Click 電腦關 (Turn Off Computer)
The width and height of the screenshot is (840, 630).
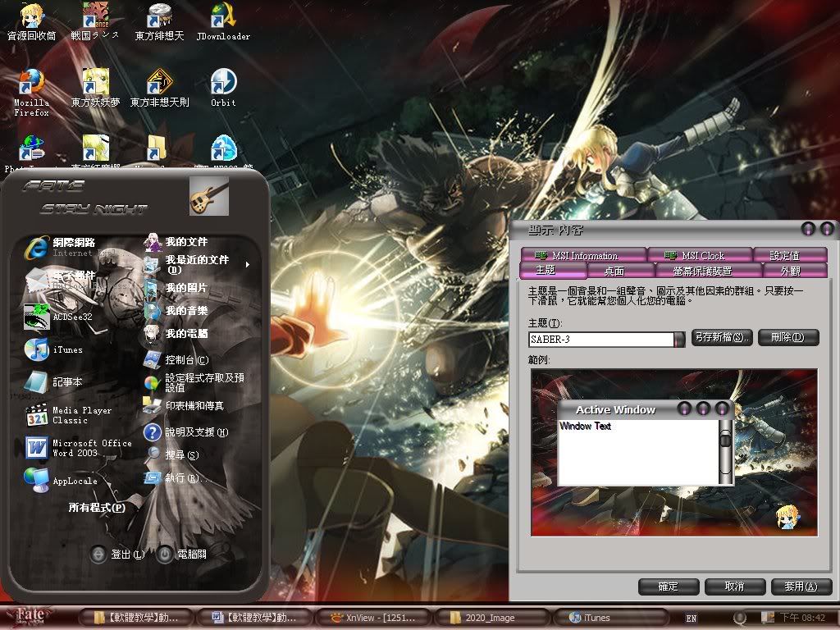pos(182,555)
